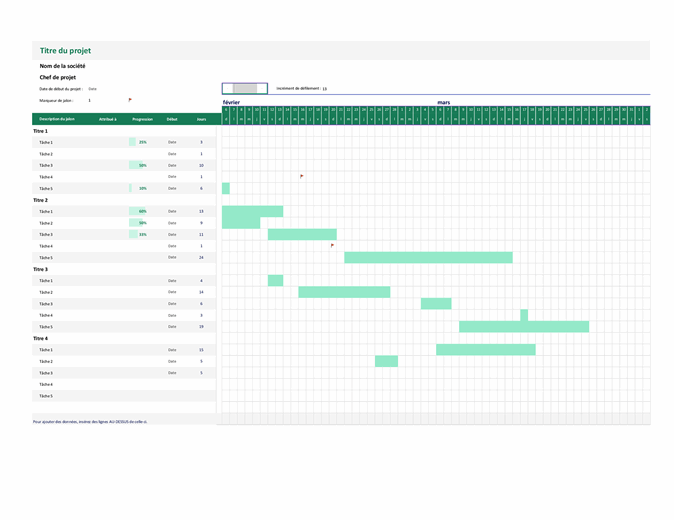
Task: Click the milestone flag in Titre 1 Tâche 4 row
Action: click(x=302, y=176)
